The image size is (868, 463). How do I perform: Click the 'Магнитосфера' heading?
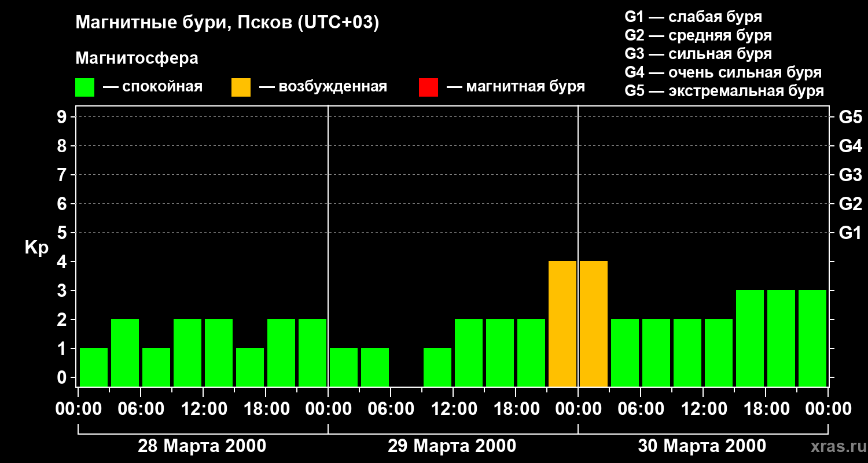coord(137,58)
